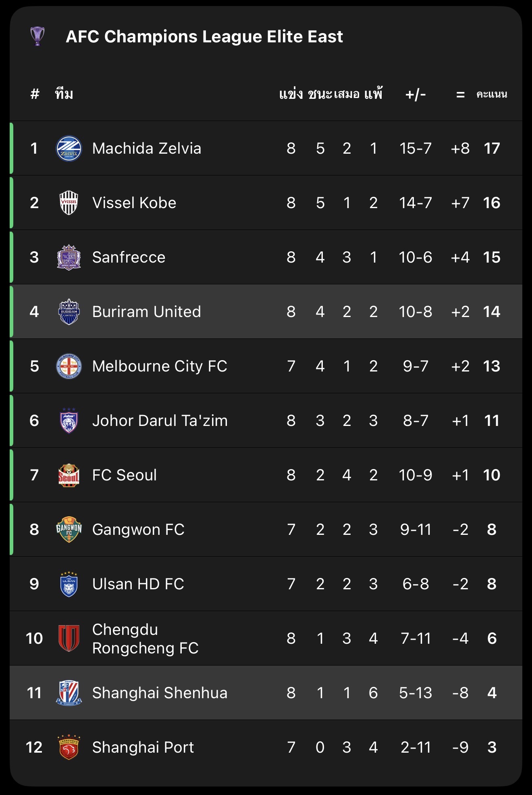Select the Sanfrecce purple crest

coord(69,257)
